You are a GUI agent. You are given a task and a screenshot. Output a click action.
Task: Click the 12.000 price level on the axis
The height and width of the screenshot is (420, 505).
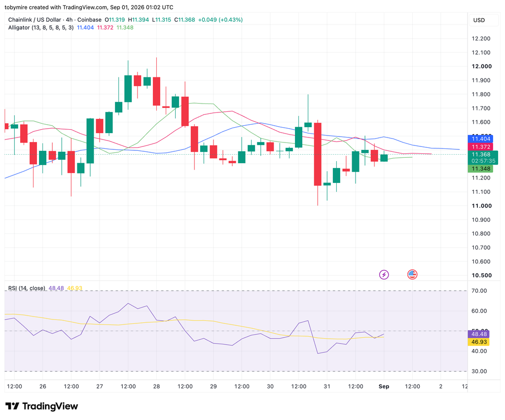(481, 66)
